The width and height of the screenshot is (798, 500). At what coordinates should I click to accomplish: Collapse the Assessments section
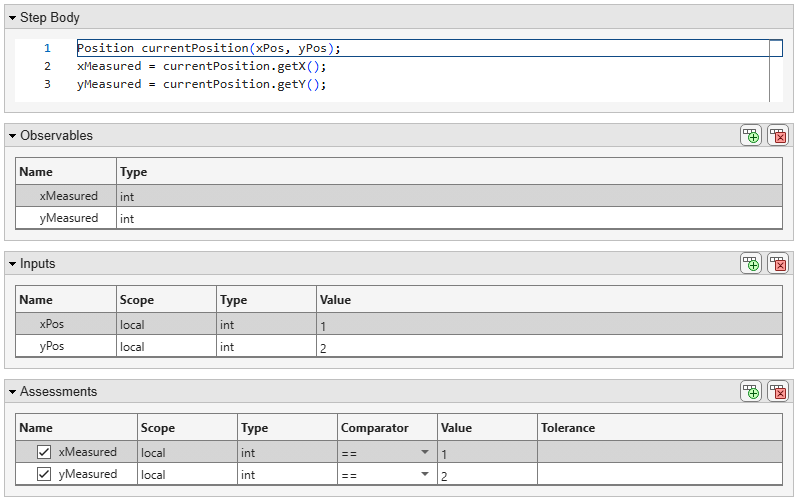pyautogui.click(x=13, y=392)
